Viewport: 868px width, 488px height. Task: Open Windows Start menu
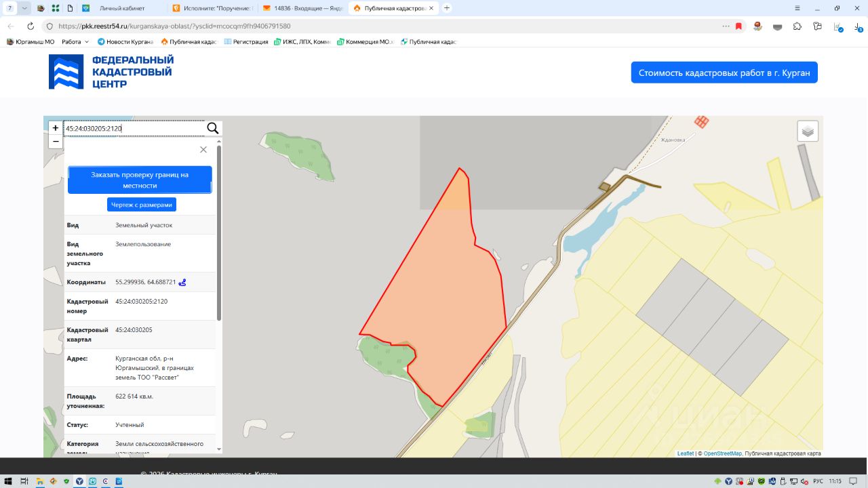(x=9, y=481)
